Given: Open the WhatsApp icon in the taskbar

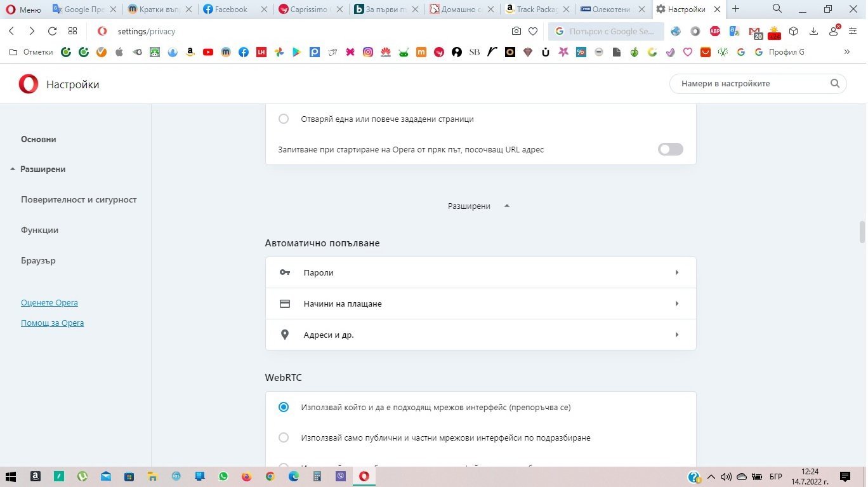Looking at the screenshot, I should click(223, 476).
